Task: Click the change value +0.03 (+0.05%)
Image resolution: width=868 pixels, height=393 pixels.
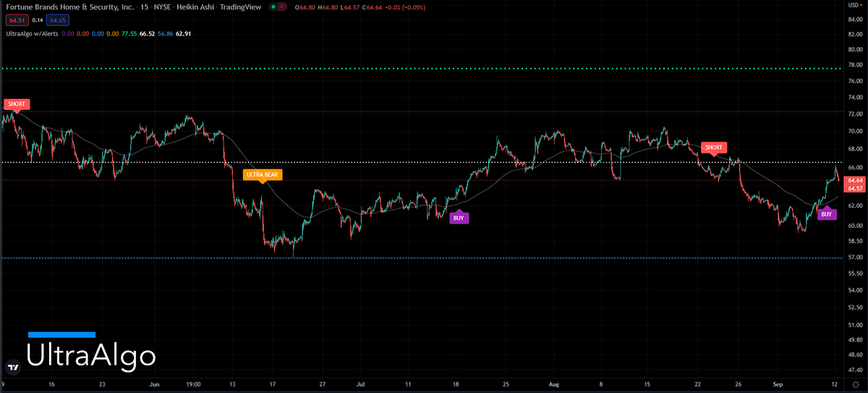Action: [x=407, y=7]
